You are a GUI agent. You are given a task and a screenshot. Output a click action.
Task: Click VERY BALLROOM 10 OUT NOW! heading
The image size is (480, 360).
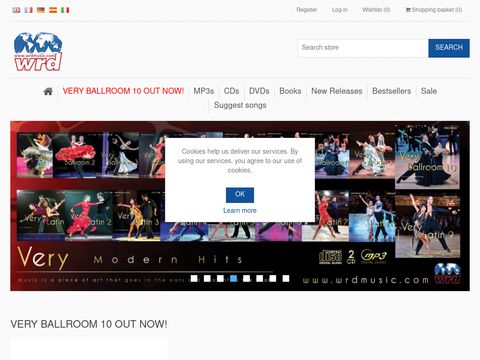tap(89, 324)
